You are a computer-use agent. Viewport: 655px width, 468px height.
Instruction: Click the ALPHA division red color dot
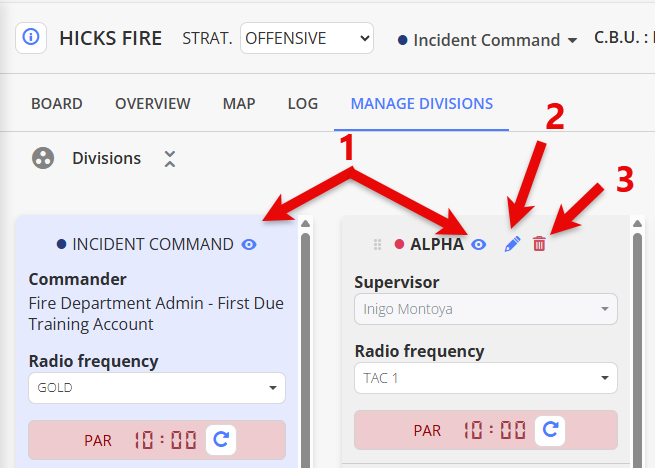click(x=399, y=244)
